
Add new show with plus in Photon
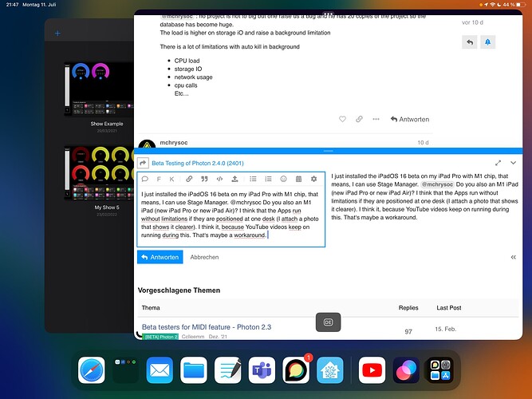(x=57, y=33)
